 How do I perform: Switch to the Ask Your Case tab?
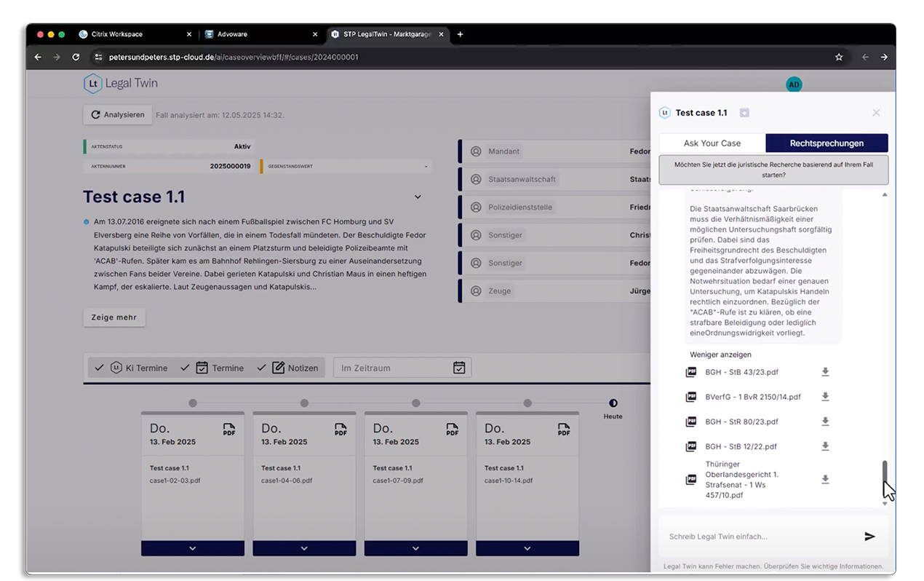pos(712,143)
